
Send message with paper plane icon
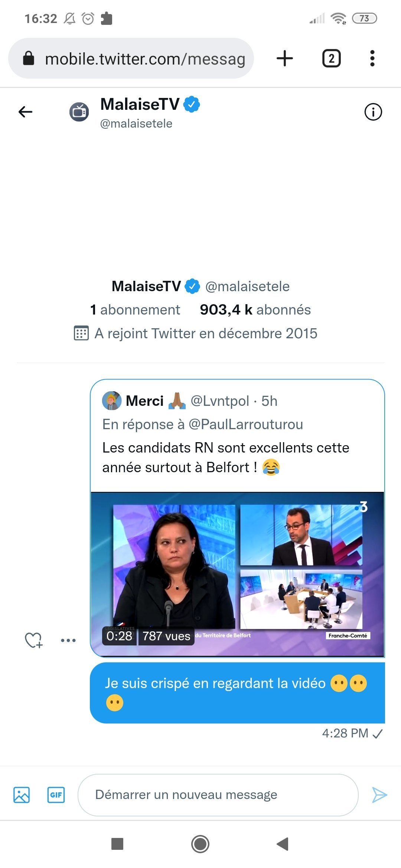pyautogui.click(x=379, y=795)
